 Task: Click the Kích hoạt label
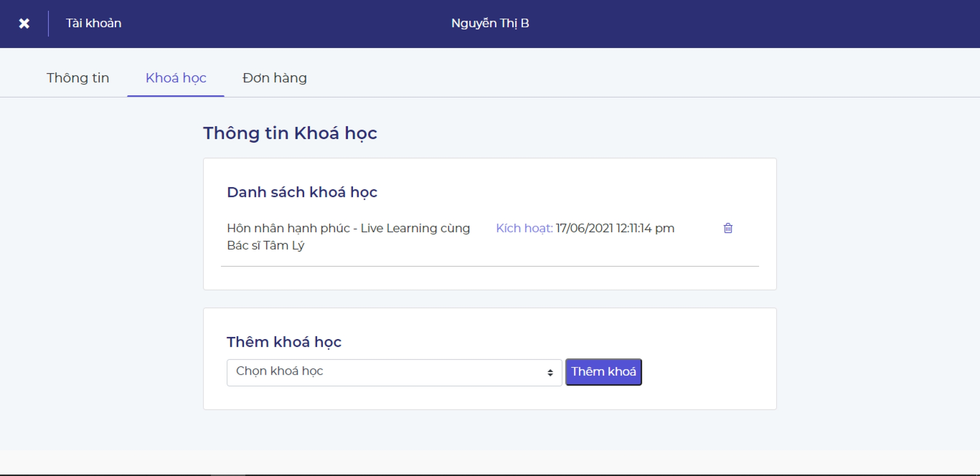tap(524, 228)
